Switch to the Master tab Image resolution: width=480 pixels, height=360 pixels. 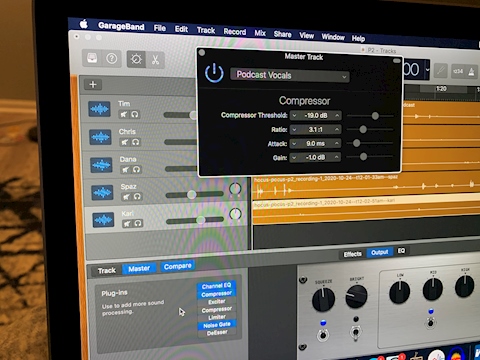click(139, 268)
